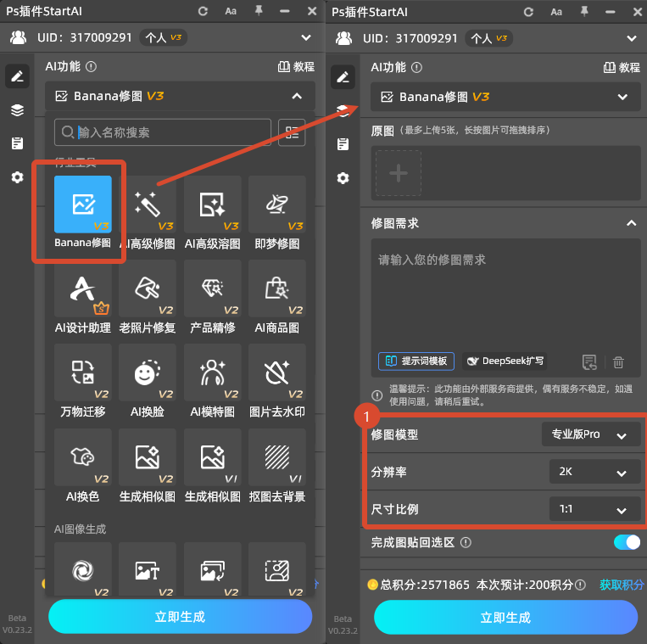The image size is (647, 644).
Task: Expand Banana修图 dropdown in right panel
Action: click(x=622, y=97)
